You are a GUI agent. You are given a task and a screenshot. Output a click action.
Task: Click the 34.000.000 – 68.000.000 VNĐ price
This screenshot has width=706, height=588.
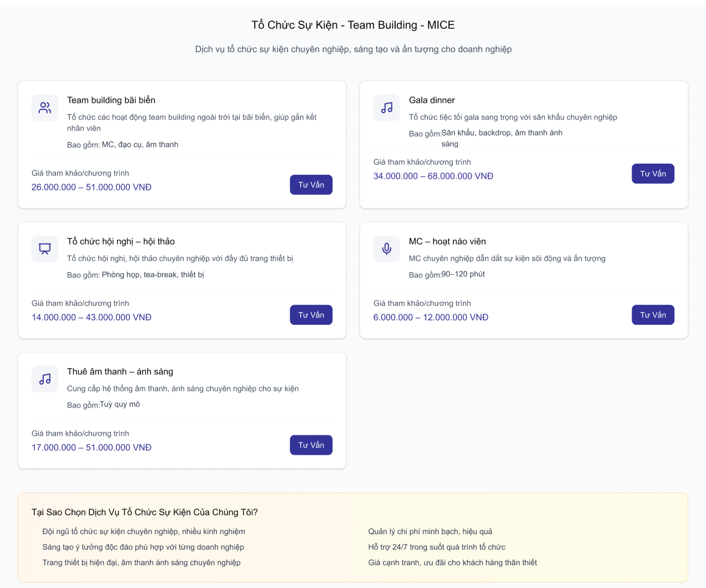coord(433,176)
